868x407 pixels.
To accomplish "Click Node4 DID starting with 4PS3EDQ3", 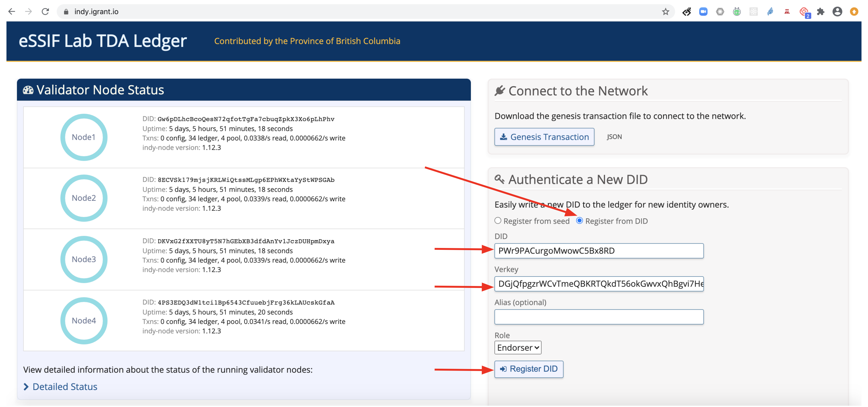I will pos(246,302).
